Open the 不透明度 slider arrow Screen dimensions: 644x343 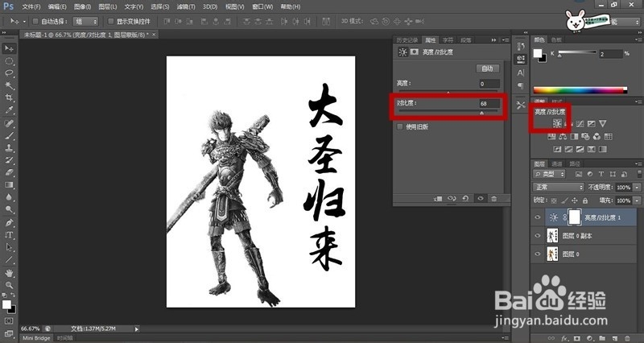pyautogui.click(x=637, y=187)
